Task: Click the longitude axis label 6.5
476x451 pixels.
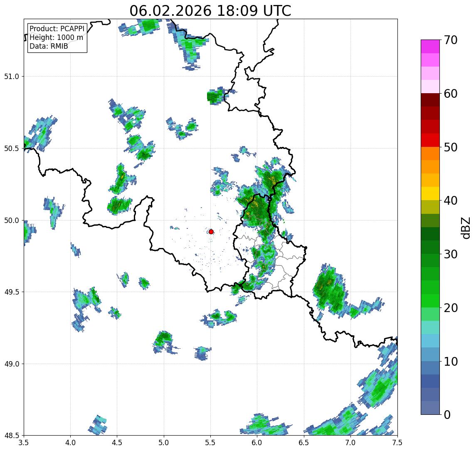Action: [304, 443]
